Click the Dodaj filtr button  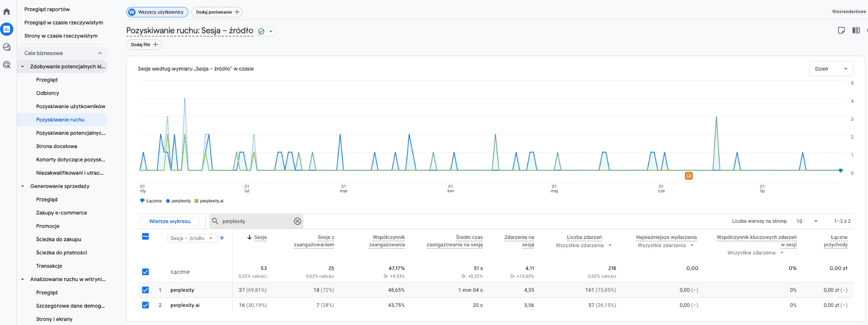tap(144, 44)
